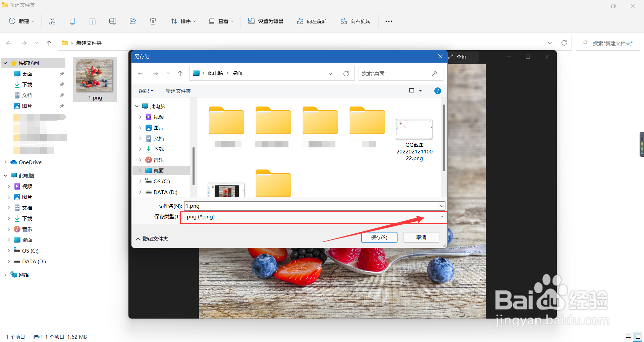Select the 1.png thumbnail in Explorer
644x342 pixels.
point(95,79)
